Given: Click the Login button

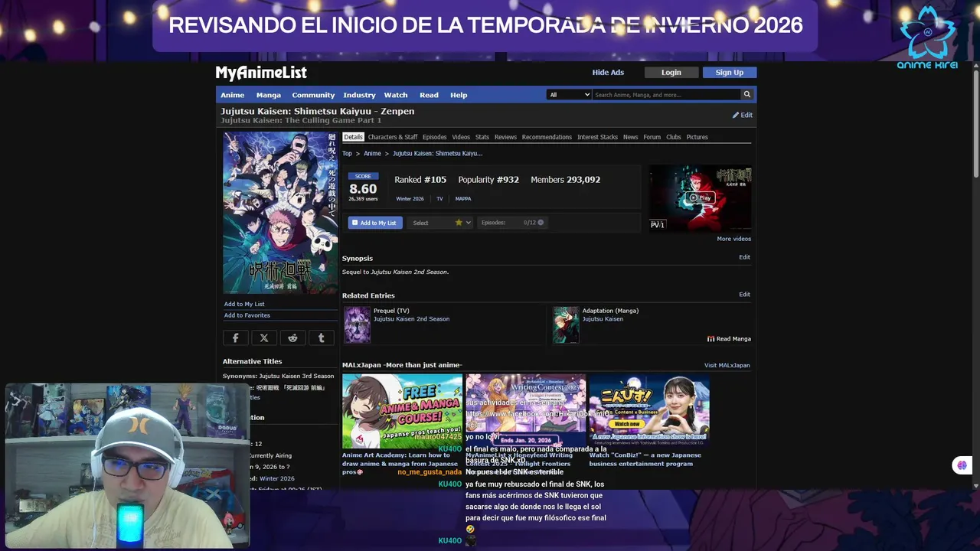Looking at the screenshot, I should [671, 73].
